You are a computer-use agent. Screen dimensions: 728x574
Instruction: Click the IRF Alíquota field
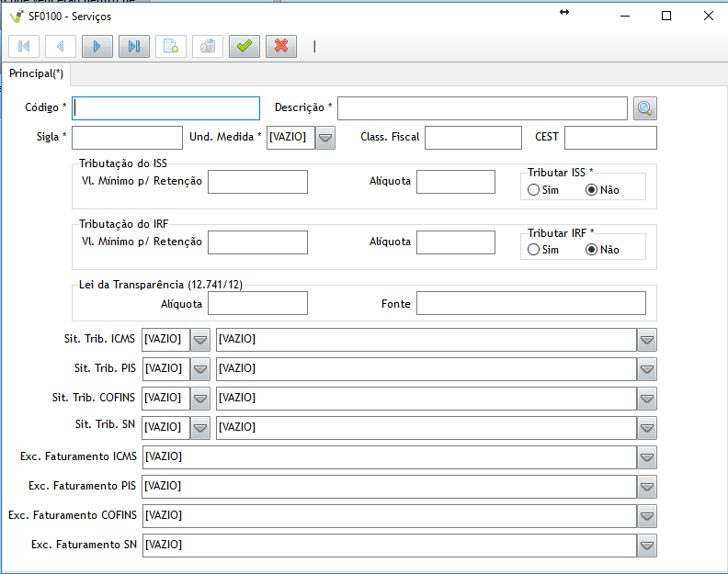pos(456,242)
